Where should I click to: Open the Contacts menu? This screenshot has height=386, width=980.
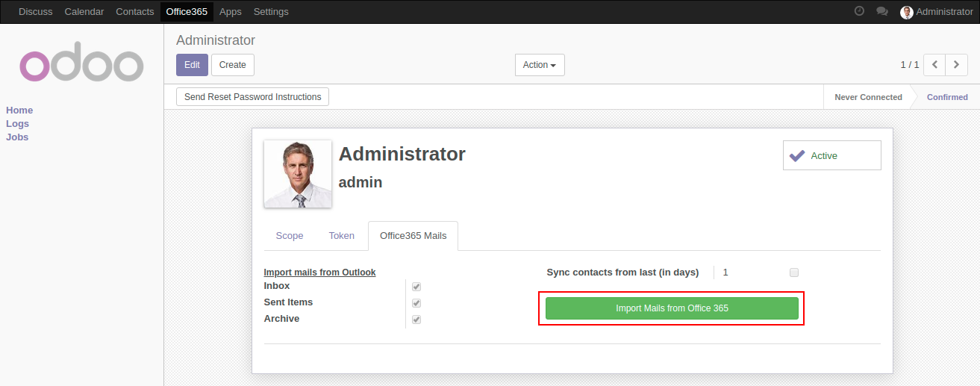tap(135, 12)
